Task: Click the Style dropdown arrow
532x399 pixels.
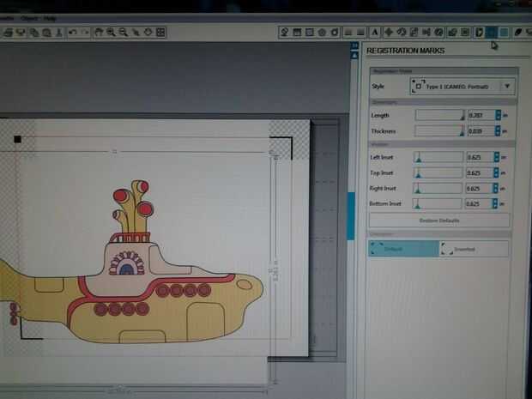Action: click(x=507, y=86)
